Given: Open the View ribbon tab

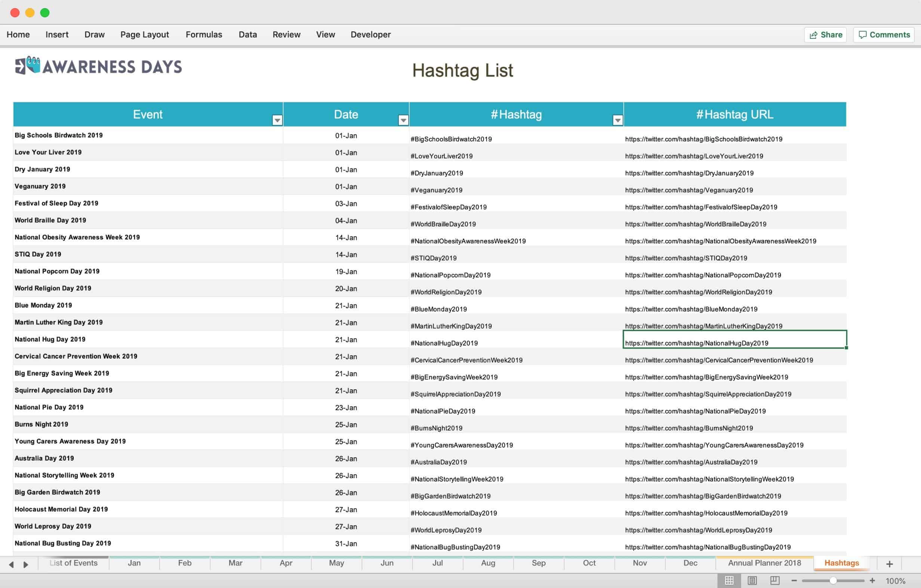Looking at the screenshot, I should click(x=326, y=34).
